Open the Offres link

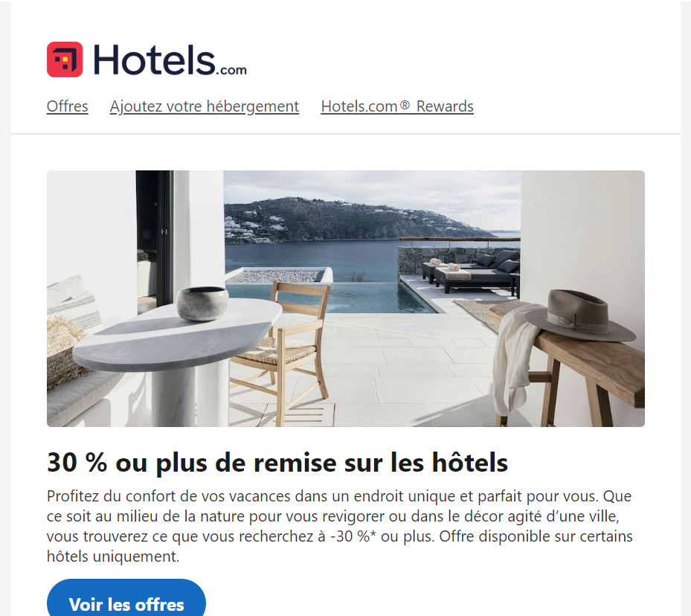coord(68,106)
